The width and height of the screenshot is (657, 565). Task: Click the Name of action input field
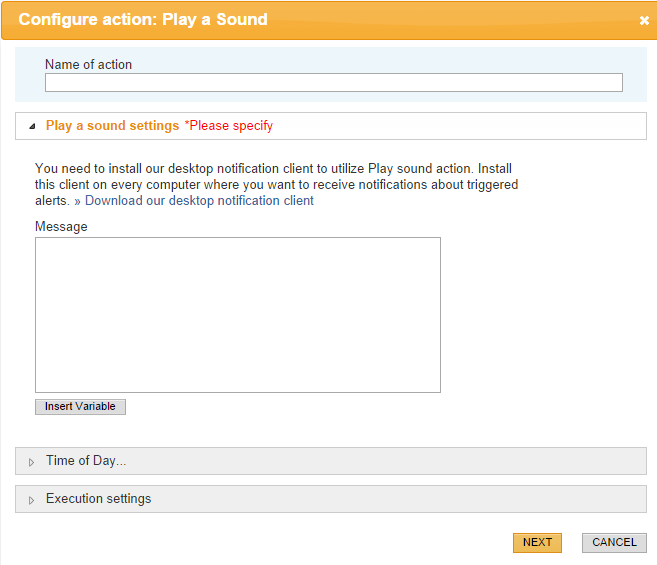(334, 83)
